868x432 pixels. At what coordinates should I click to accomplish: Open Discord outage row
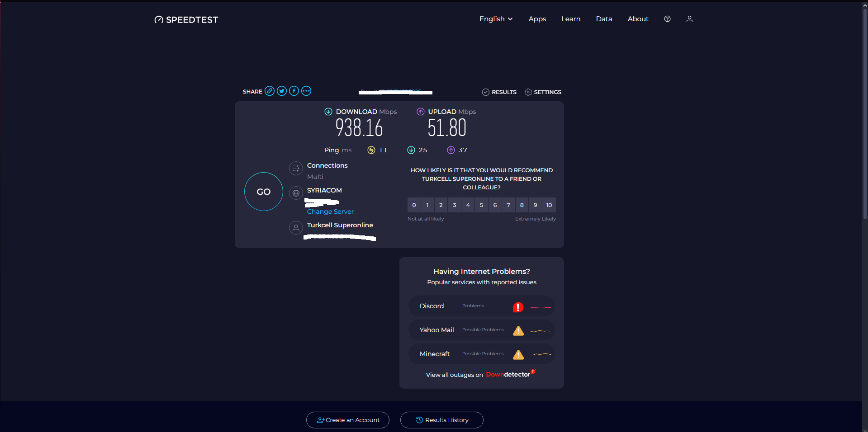(482, 306)
